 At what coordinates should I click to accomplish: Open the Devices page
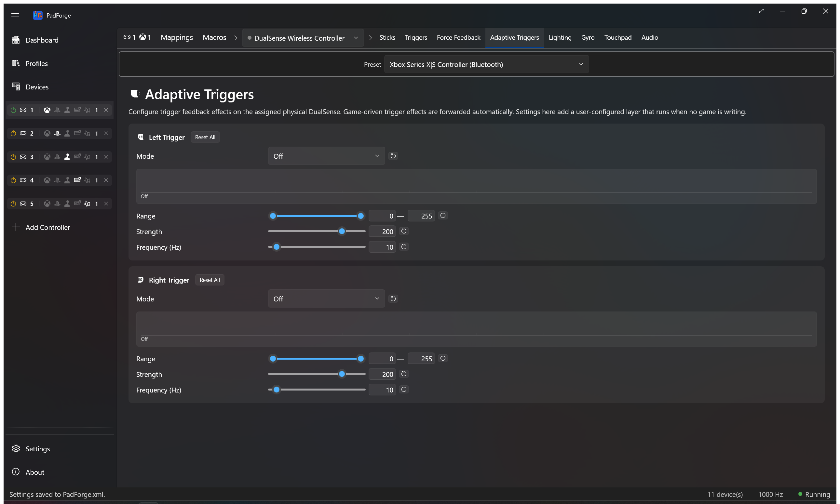click(x=59, y=87)
